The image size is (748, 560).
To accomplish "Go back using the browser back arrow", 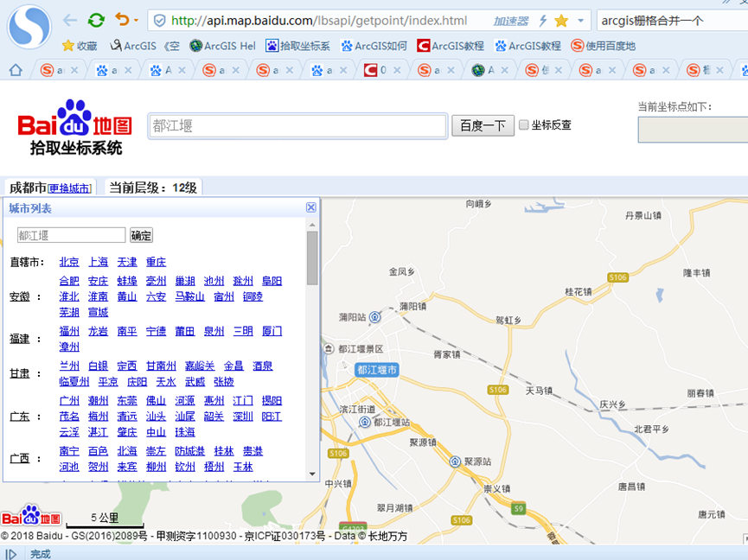I will click(70, 20).
